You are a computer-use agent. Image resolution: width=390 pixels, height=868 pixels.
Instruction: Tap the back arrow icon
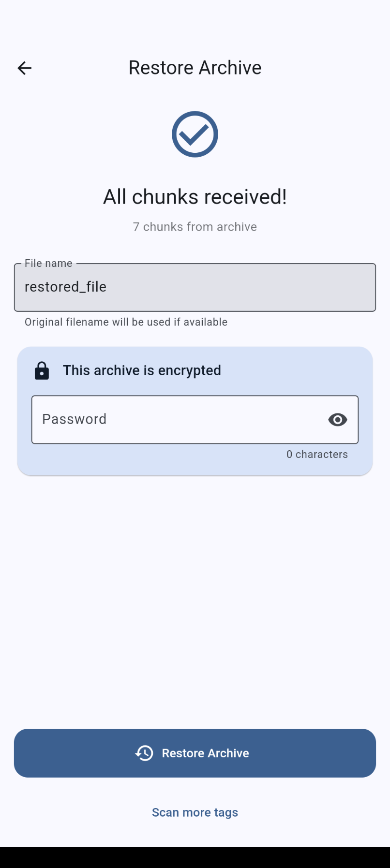click(x=24, y=68)
